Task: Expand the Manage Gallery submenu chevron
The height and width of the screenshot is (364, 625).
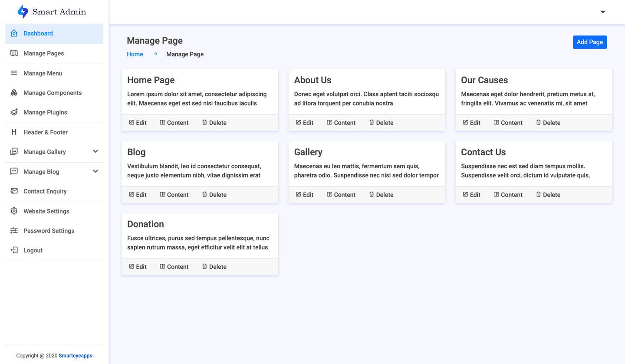Action: [x=95, y=151]
